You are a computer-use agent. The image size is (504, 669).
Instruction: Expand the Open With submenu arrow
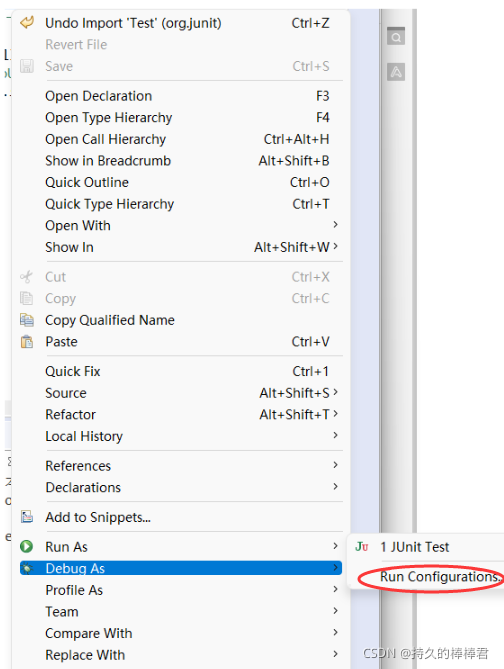(335, 224)
